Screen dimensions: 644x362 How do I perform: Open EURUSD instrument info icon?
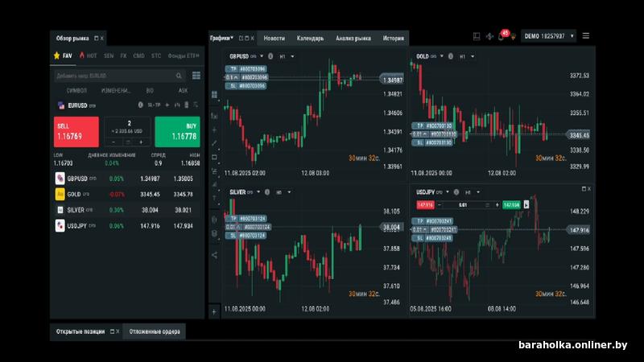(140, 105)
